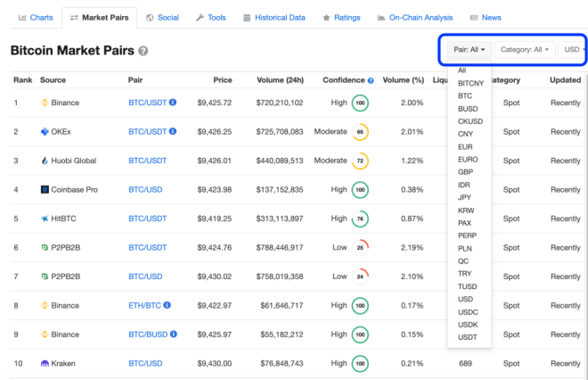
Task: Click the Binance logo in row 1
Action: (45, 103)
